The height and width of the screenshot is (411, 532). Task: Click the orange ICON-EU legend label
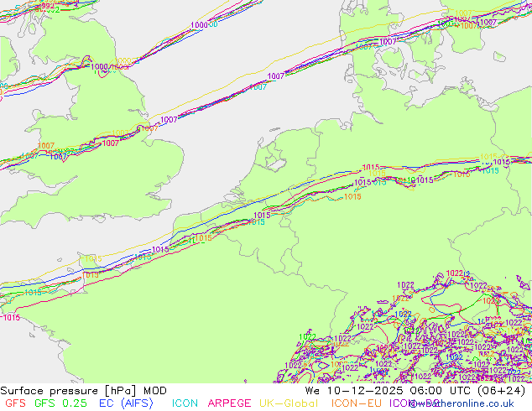357,403
